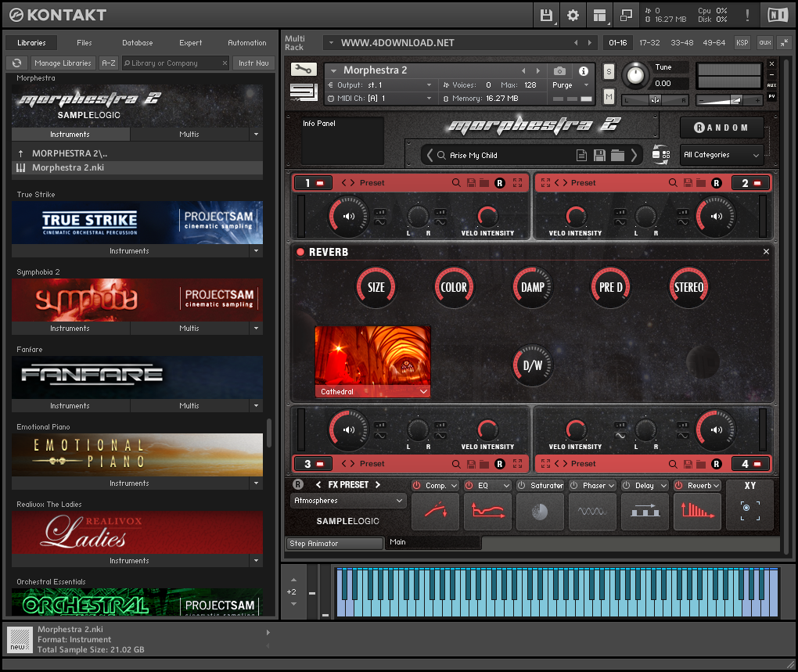Load the next global preset arrow
Viewport: 798px width, 672px height.
click(634, 155)
